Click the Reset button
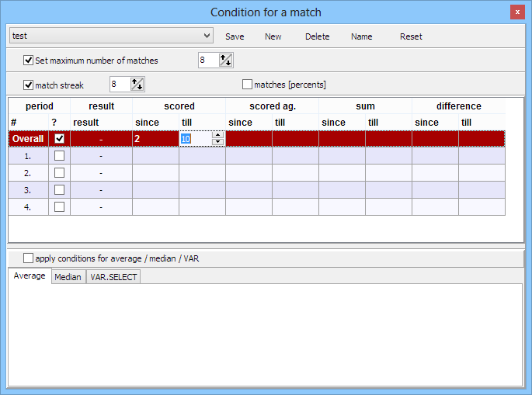 411,36
